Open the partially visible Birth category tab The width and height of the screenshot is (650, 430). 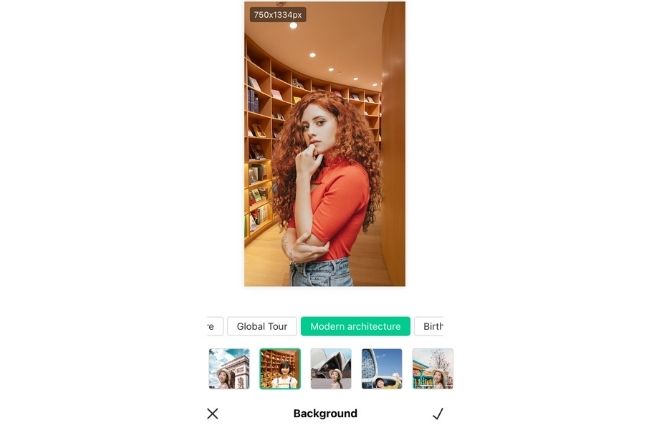click(x=429, y=326)
